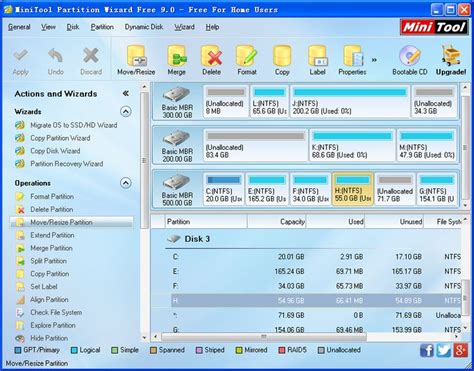Click the Merge toolbar icon
The height and width of the screenshot is (371, 474).
(x=177, y=56)
